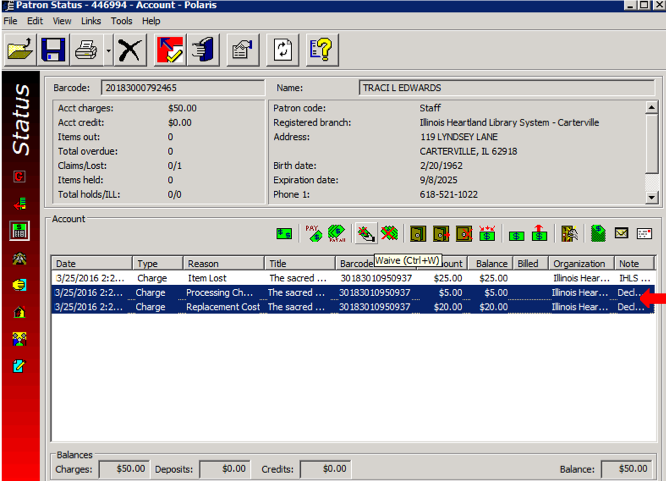666x481 pixels.
Task: Sort charges by Date column header
Action: click(x=92, y=263)
